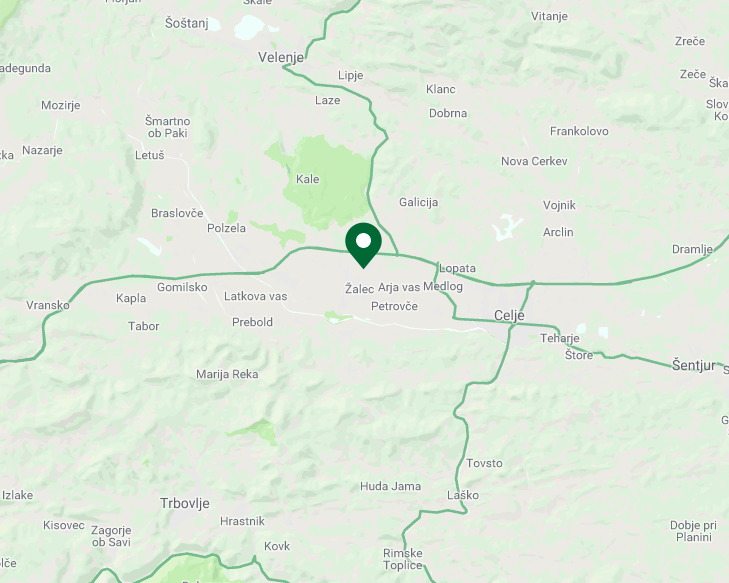This screenshot has height=583, width=729.
Task: Click the Petrovče place label
Action: (x=394, y=306)
